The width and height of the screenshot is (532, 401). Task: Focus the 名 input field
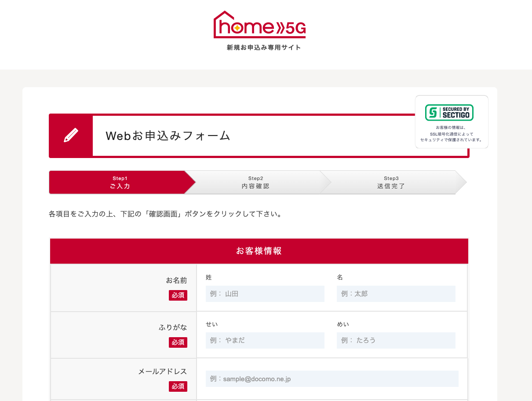coord(396,294)
